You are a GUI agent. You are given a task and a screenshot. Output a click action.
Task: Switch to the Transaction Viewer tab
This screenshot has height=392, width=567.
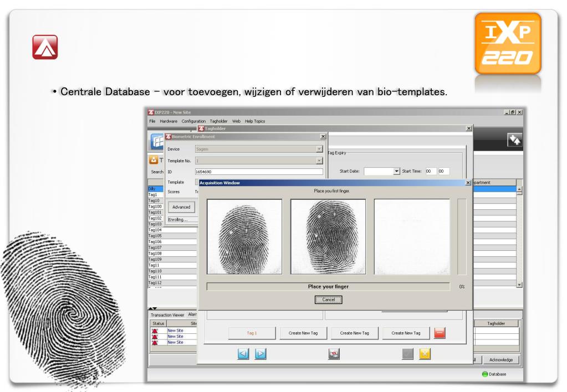coord(167,315)
